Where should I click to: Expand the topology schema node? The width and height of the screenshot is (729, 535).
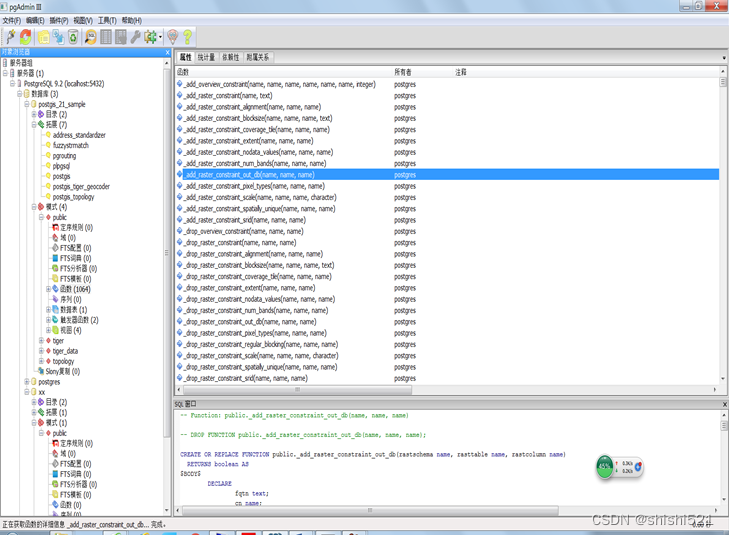41,361
